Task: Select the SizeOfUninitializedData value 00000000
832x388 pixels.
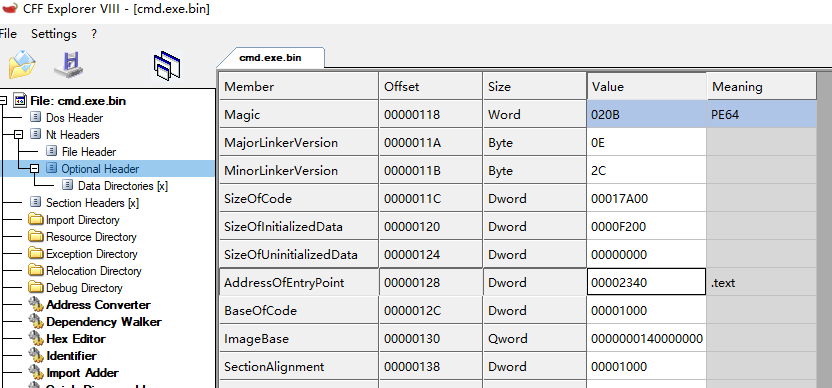Action: coord(646,254)
